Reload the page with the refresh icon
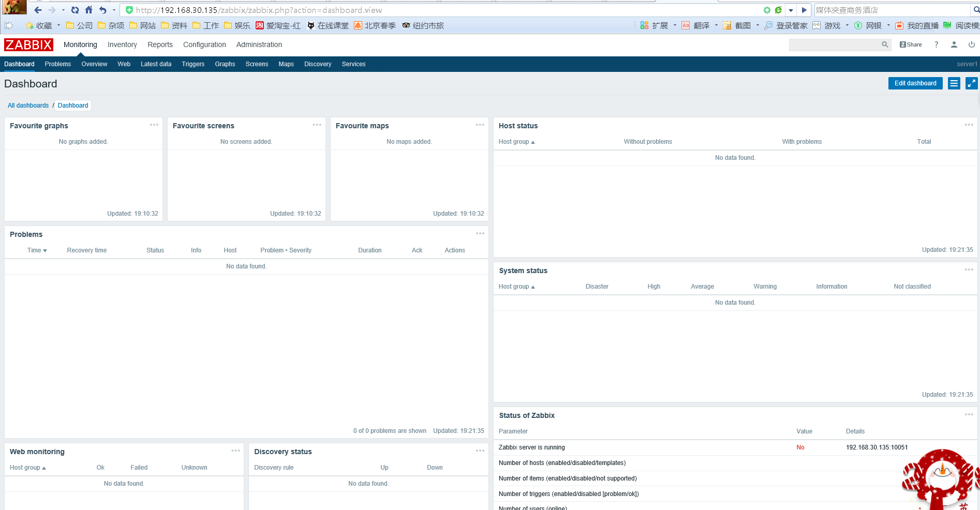Screen dimensions: 980x510 (x=75, y=10)
